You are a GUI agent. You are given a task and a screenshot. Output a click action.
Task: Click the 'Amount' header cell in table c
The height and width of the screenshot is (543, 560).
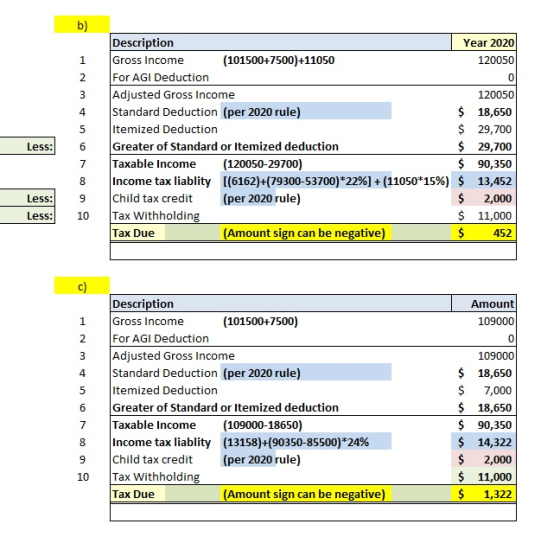pos(484,304)
